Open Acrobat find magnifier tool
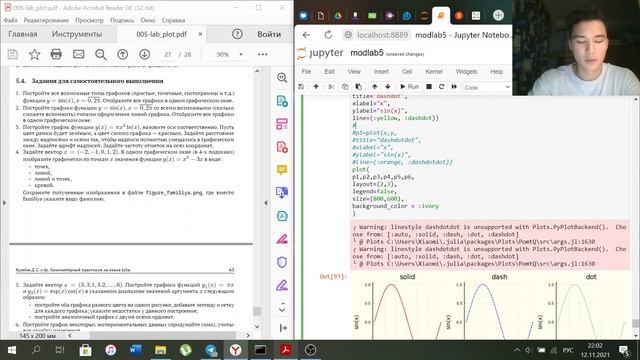Image resolution: width=640 pixels, height=360 pixels. tap(100, 54)
